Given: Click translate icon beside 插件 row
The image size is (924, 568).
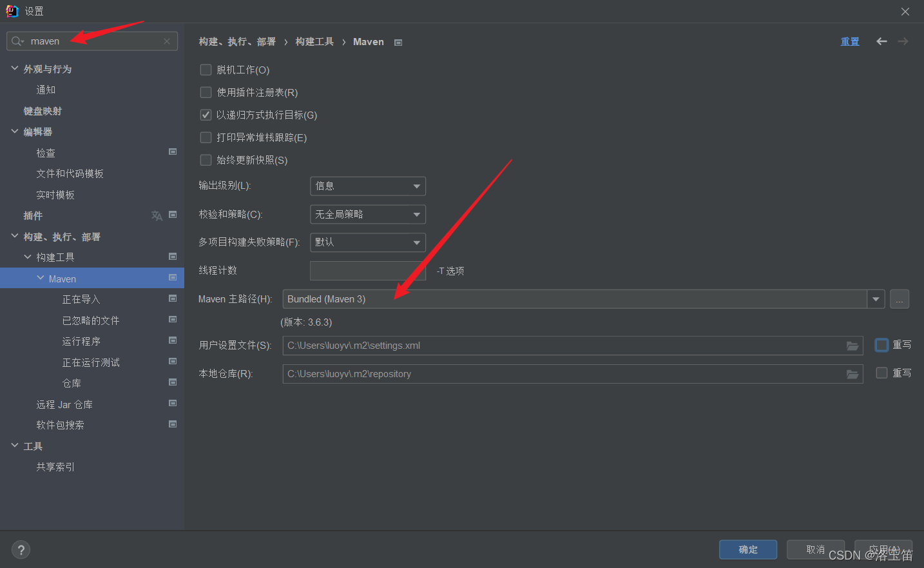Looking at the screenshot, I should (157, 215).
